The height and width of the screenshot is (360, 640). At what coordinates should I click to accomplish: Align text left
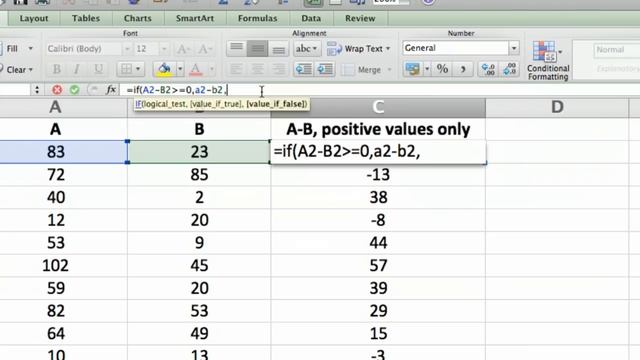[236, 69]
